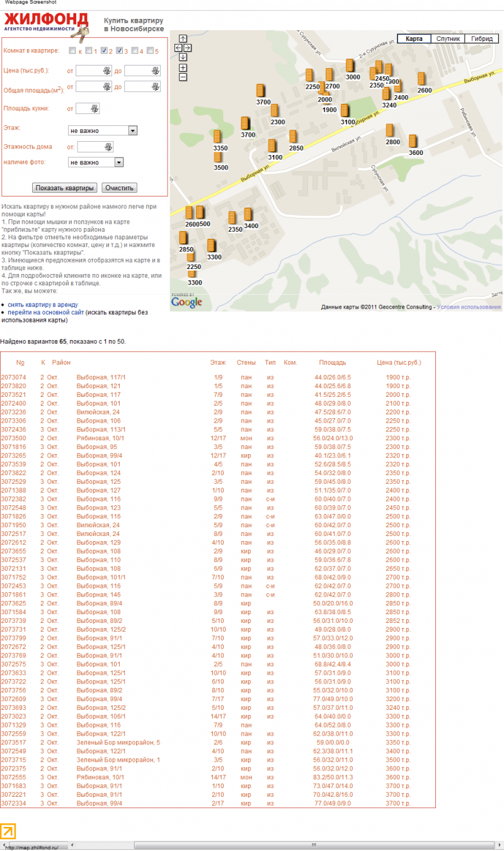
Task: Open listing 2073074 row
Action: pyautogui.click(x=217, y=377)
